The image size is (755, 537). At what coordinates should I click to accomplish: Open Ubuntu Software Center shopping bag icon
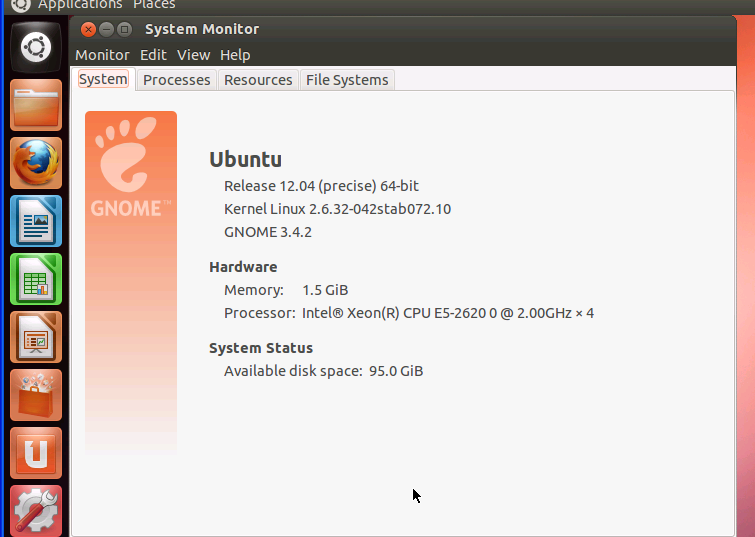(36, 395)
